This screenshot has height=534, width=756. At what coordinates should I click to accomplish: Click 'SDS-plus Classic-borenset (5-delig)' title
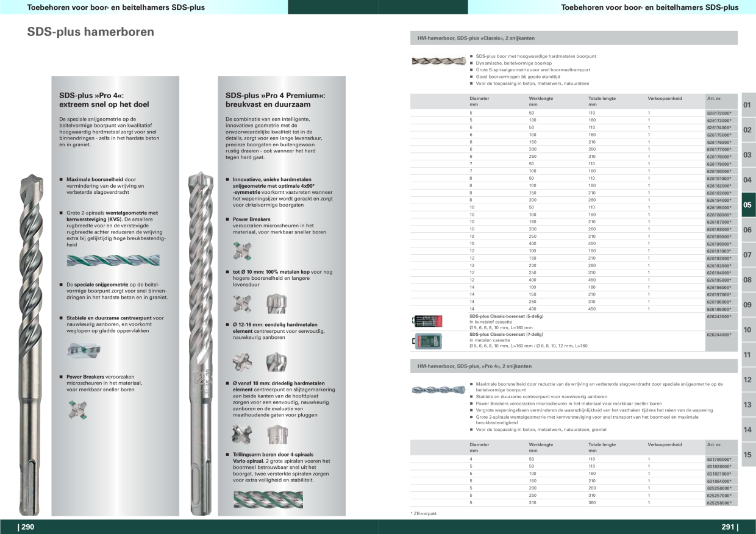click(506, 316)
